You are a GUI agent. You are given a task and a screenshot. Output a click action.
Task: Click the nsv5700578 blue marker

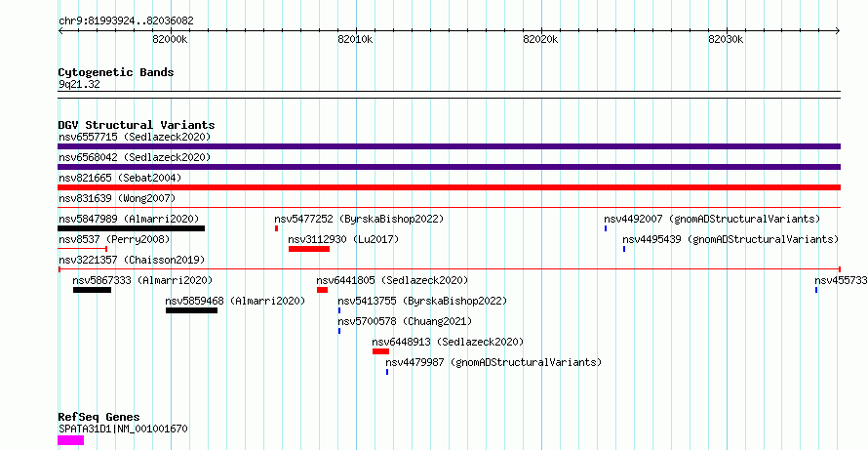pyautogui.click(x=339, y=331)
